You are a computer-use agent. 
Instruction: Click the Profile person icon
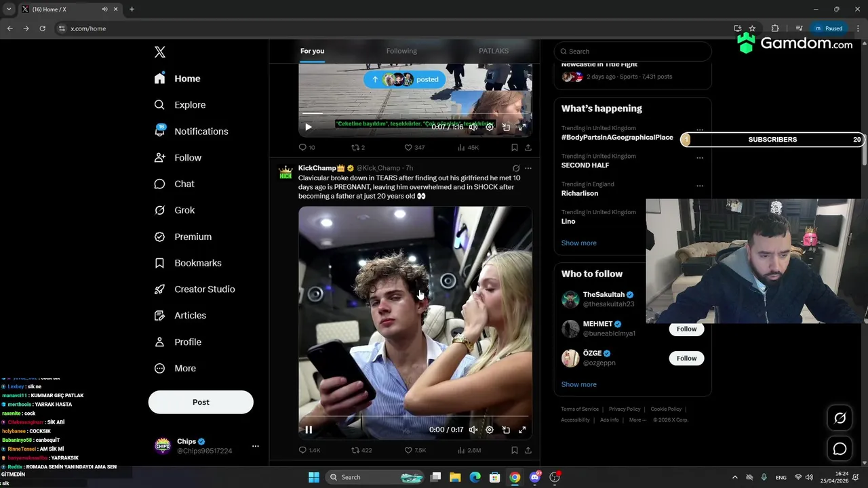(159, 342)
